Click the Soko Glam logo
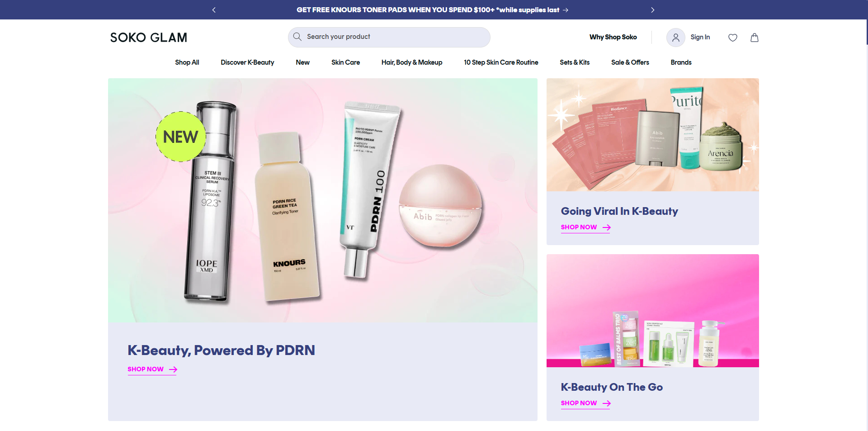Viewport: 868px width, 431px height. 148,38
